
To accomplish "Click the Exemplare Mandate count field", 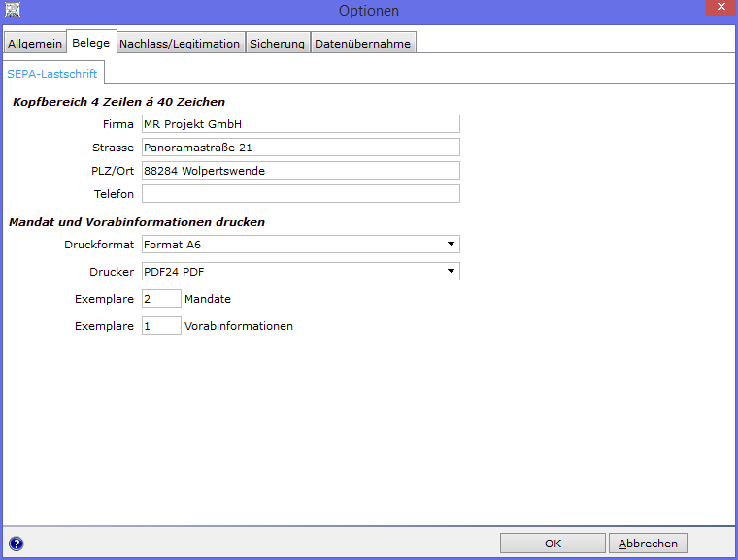I will [161, 299].
